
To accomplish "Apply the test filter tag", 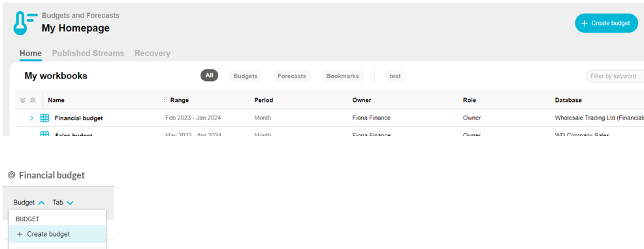I will (394, 76).
